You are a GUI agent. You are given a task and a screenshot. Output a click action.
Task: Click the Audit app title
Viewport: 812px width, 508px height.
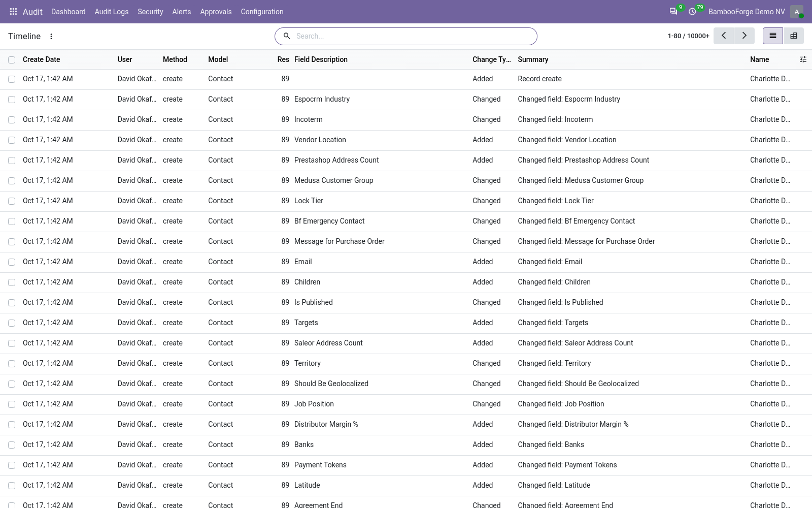click(x=32, y=12)
